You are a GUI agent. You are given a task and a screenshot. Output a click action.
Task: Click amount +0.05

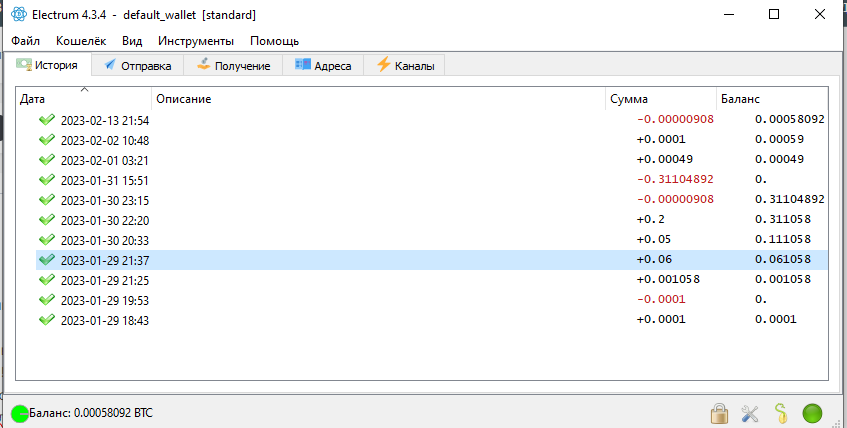click(x=654, y=239)
